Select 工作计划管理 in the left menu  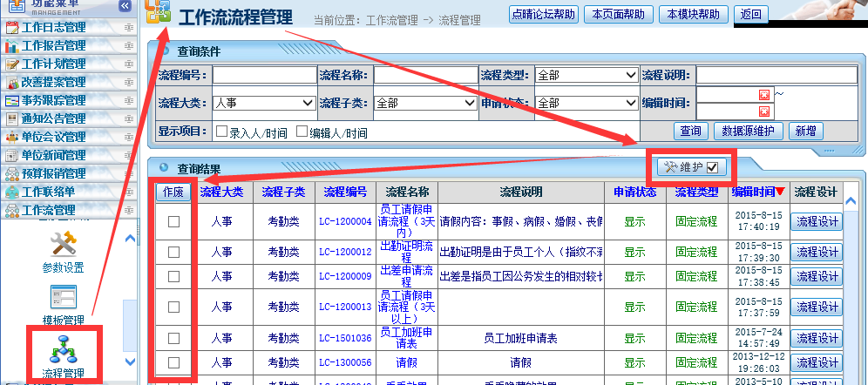point(53,64)
